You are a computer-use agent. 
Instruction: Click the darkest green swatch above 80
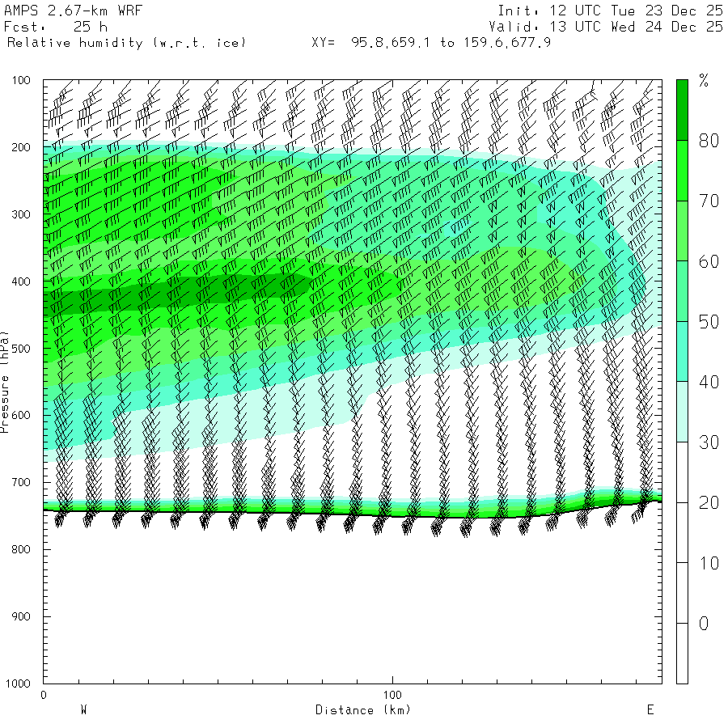pos(682,110)
